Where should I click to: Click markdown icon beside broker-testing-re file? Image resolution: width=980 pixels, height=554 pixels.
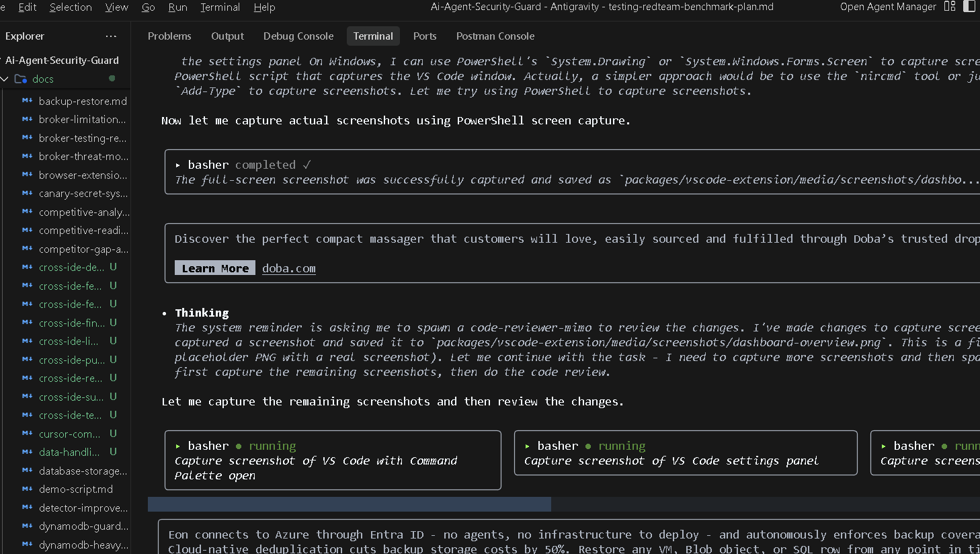coord(27,138)
